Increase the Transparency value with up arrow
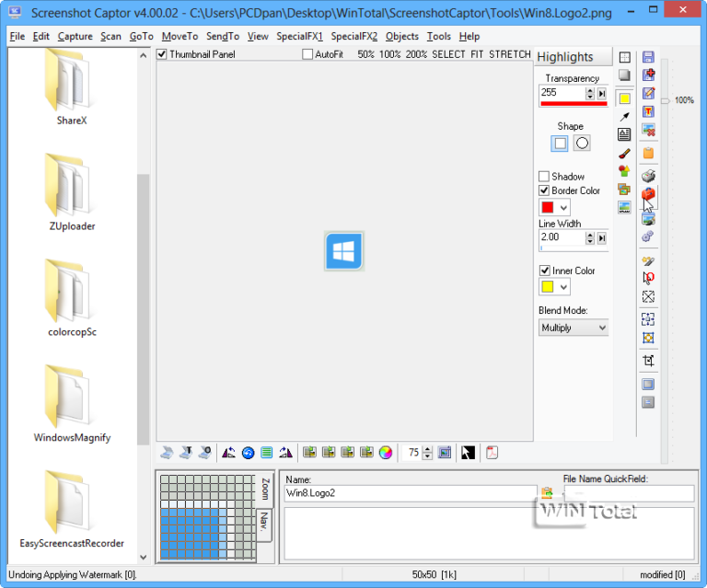 coord(590,90)
